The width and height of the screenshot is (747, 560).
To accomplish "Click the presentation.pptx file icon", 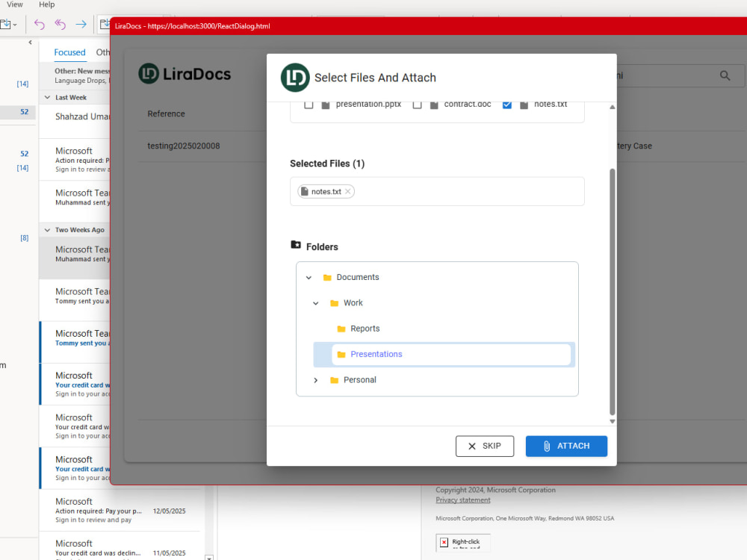I will click(x=326, y=105).
